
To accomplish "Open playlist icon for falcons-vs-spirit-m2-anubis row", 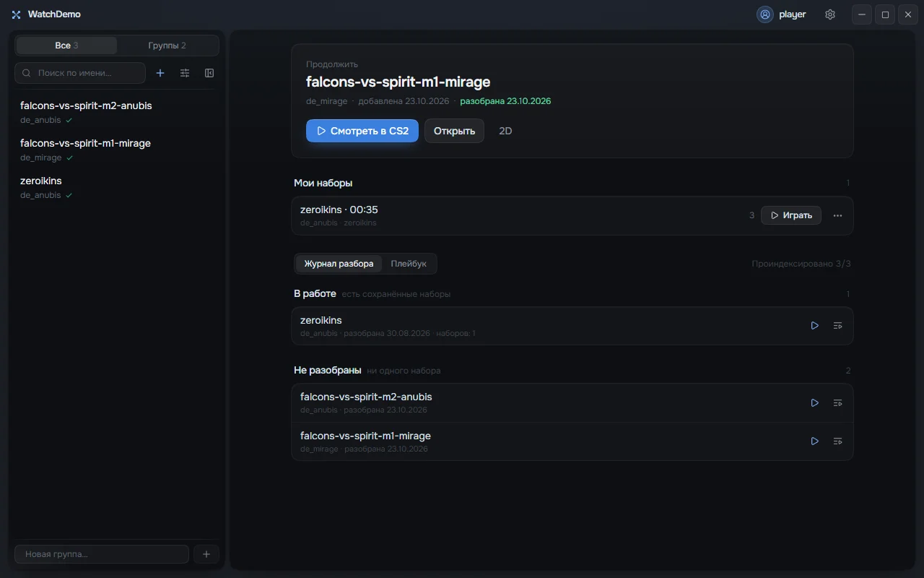I will (838, 402).
